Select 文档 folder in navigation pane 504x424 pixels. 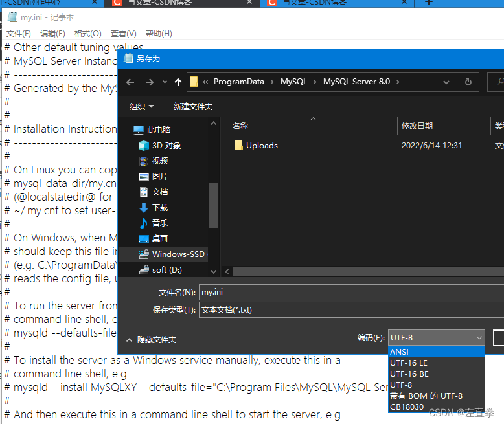click(154, 192)
